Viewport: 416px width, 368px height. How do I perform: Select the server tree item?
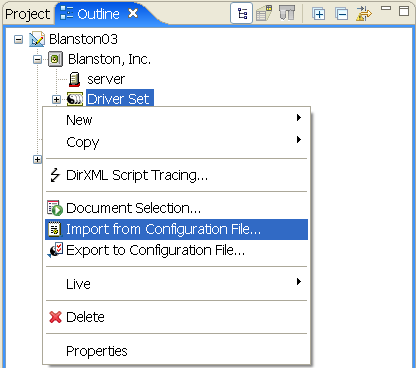tap(106, 79)
